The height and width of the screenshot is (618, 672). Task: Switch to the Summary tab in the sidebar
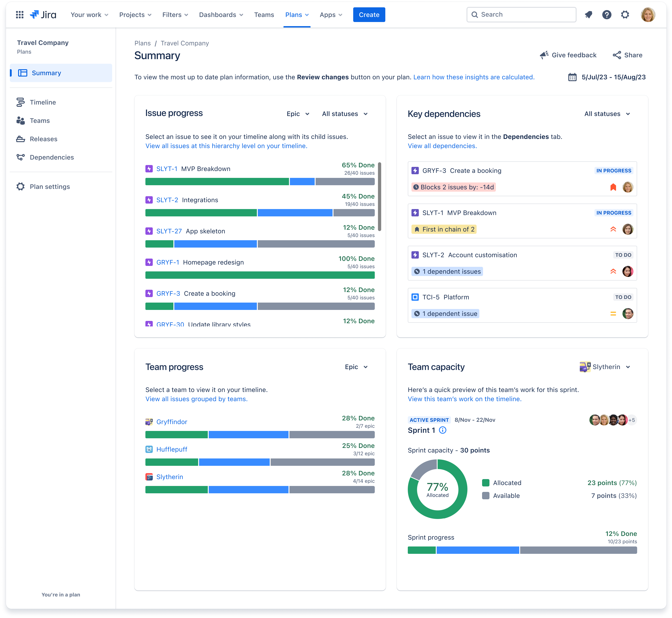pos(46,73)
